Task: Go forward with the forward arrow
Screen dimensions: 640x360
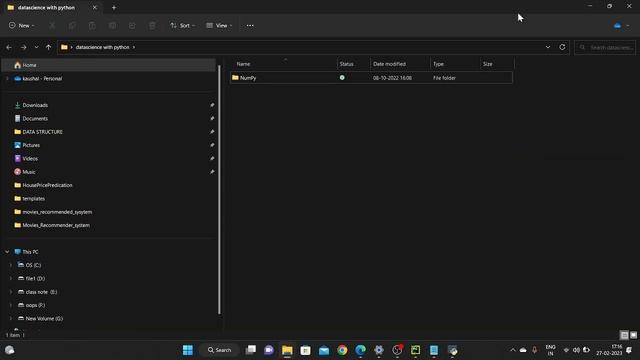Action: pos(23,47)
